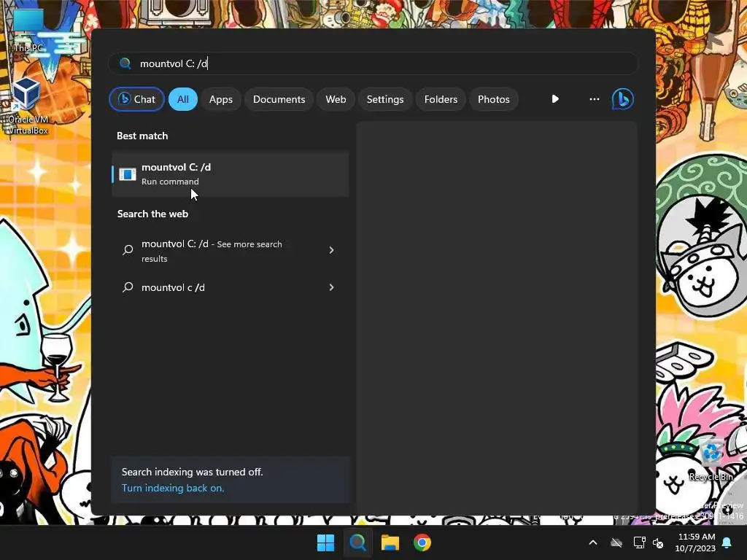Open the Windows Start button
Image resolution: width=747 pixels, height=560 pixels.
tap(326, 542)
